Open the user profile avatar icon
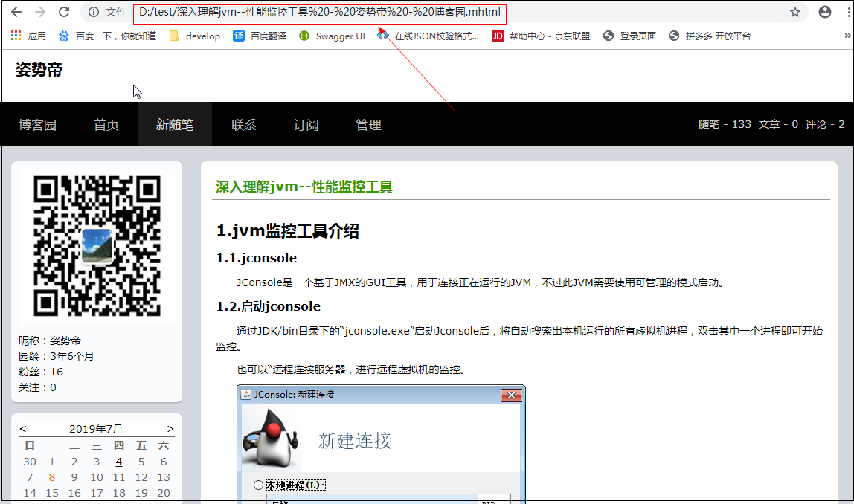Screen dimensions: 854x504 824,12
